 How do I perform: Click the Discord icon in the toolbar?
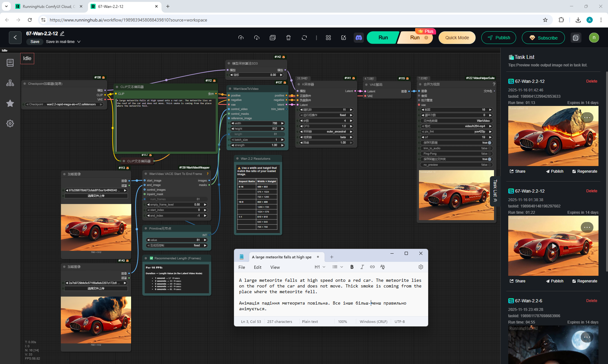click(358, 38)
